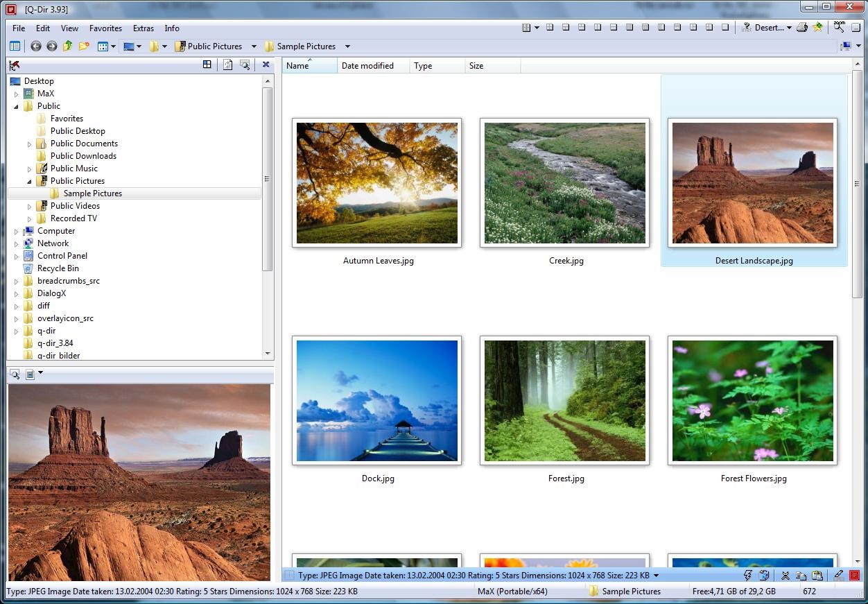The image size is (868, 604).
Task: Click the red square icon in pane bar
Action: tap(854, 575)
